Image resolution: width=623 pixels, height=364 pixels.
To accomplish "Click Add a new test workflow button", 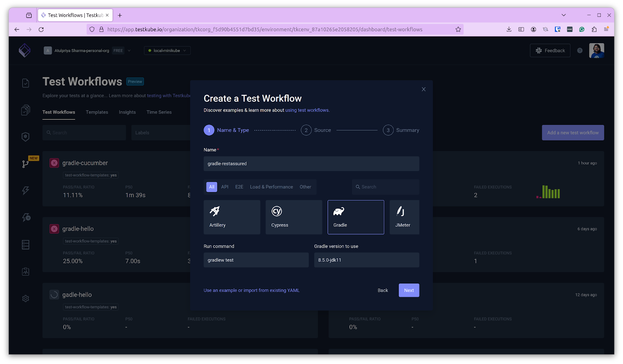I will click(x=573, y=133).
